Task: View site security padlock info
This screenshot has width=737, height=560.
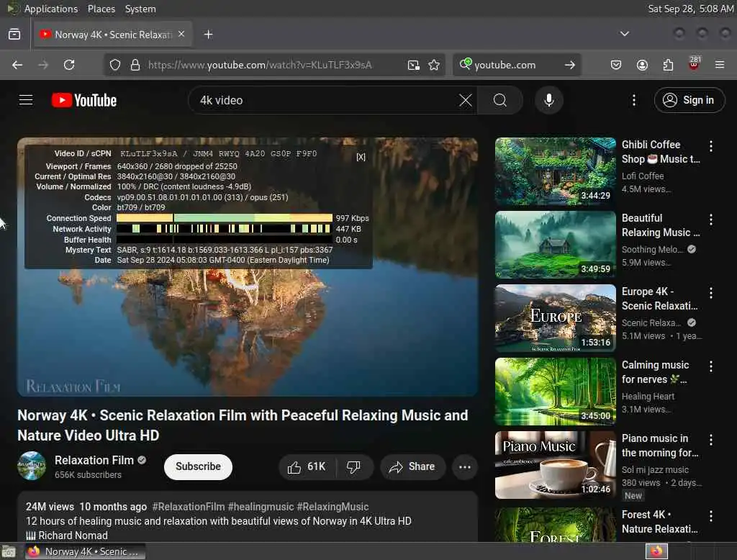Action: pos(135,65)
